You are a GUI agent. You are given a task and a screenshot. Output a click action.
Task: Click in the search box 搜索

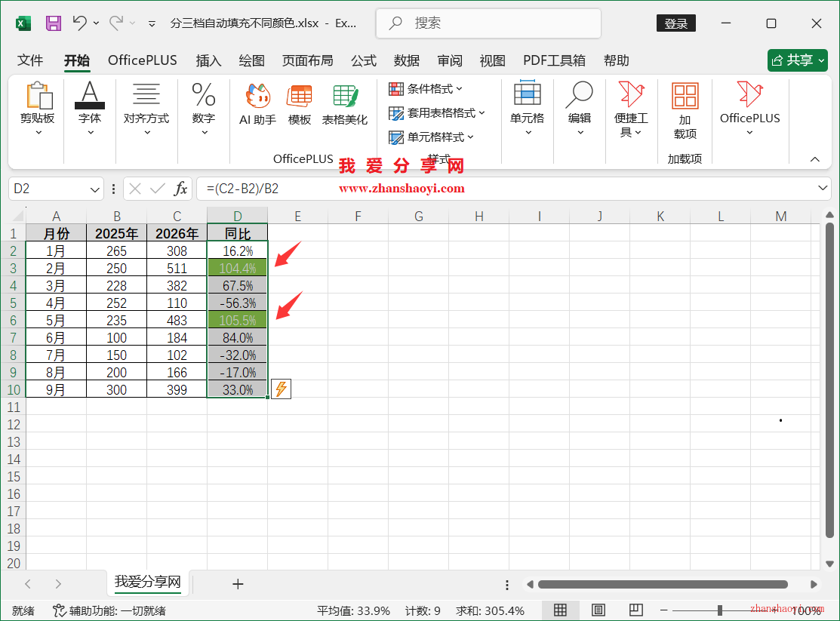[x=488, y=23]
